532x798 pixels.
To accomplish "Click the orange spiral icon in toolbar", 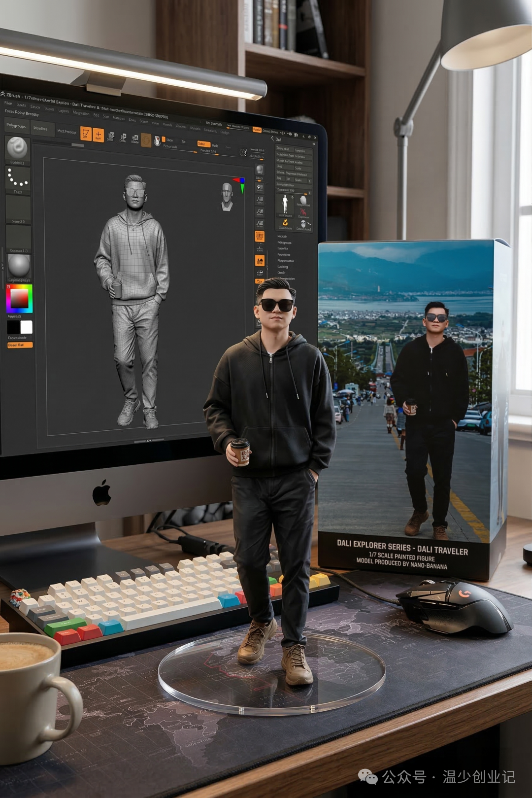I will [146, 140].
